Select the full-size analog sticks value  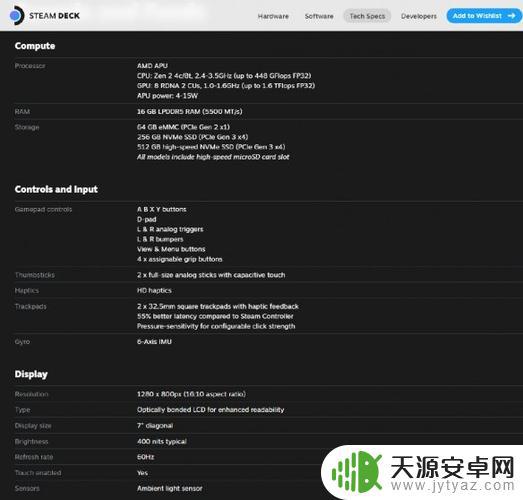pos(211,275)
